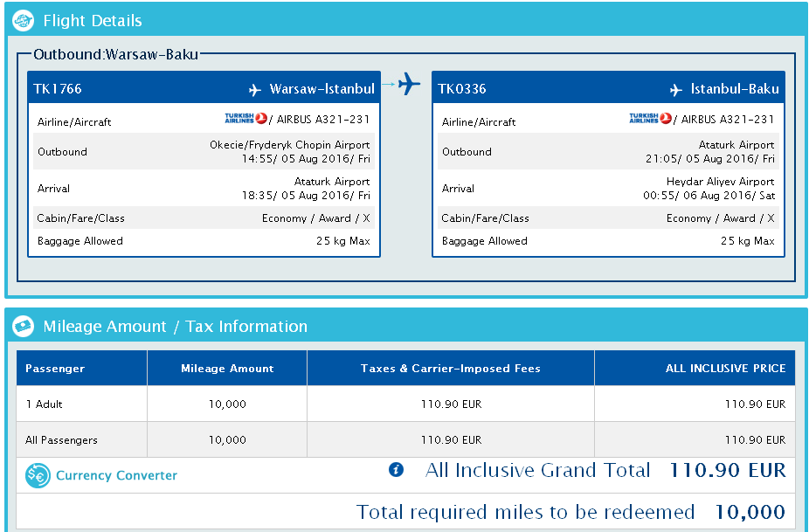
Task: Click AIRBUS A321-231 in TK0336 card
Action: coord(728,120)
